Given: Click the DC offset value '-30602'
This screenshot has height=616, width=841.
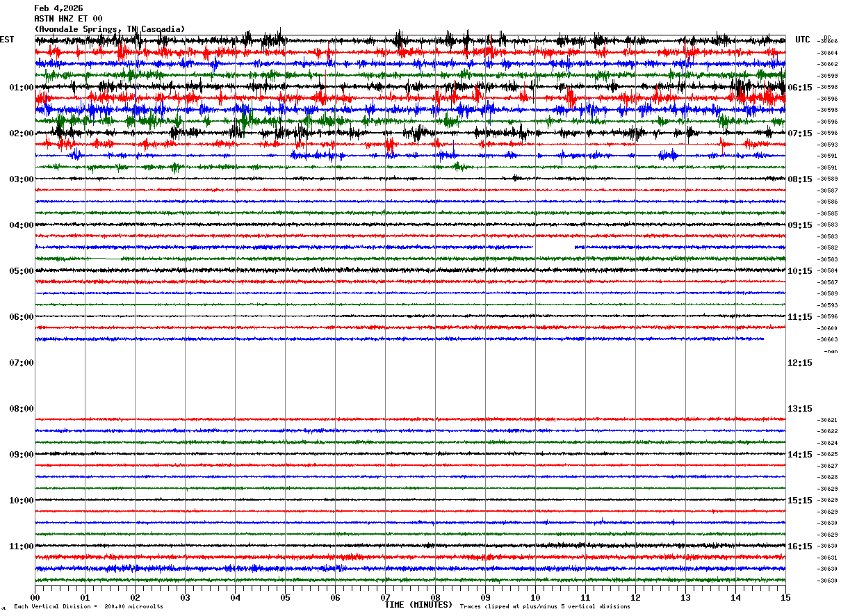Looking at the screenshot, I should (828, 64).
